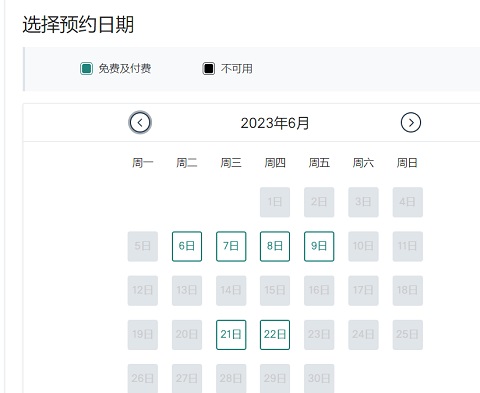Pick the 8日 available date

click(275, 246)
